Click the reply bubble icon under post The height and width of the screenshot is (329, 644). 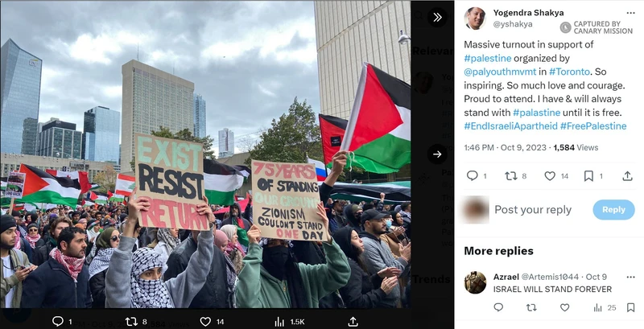point(473,176)
